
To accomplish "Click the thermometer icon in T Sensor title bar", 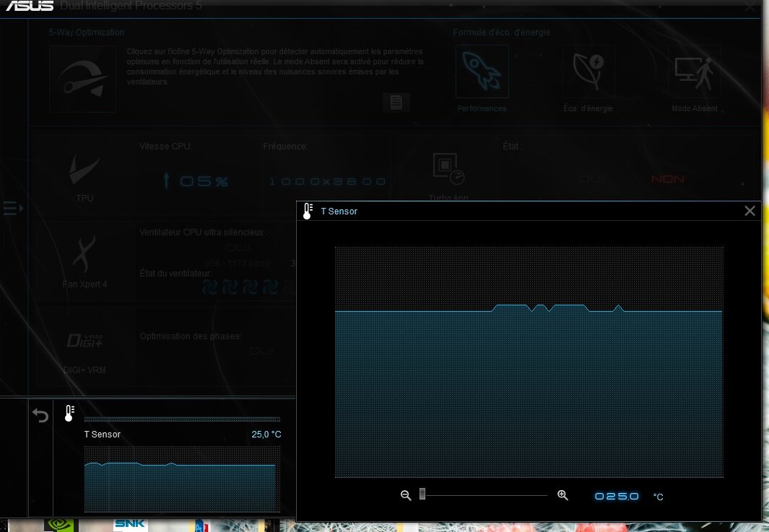I will (x=308, y=211).
